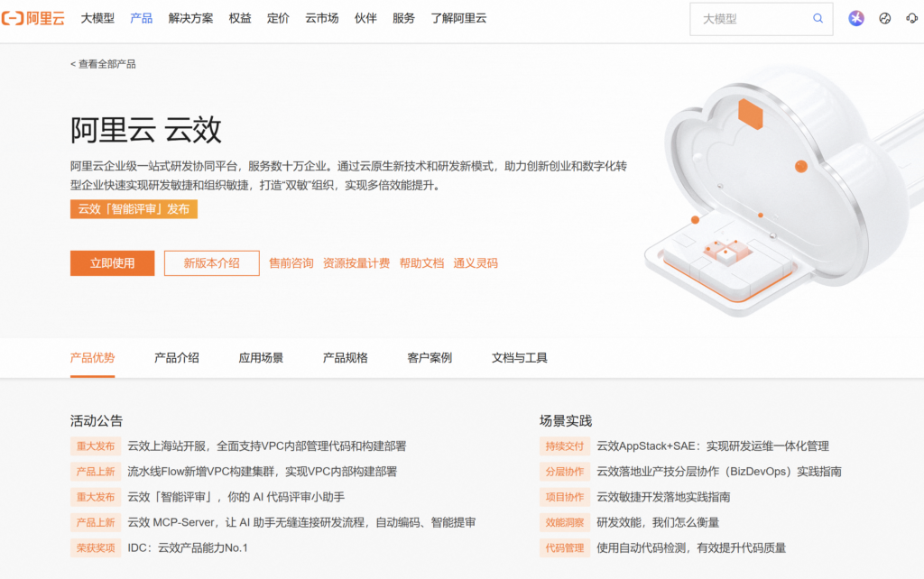Click the 立即使用 button
The image size is (924, 579).
[112, 263]
